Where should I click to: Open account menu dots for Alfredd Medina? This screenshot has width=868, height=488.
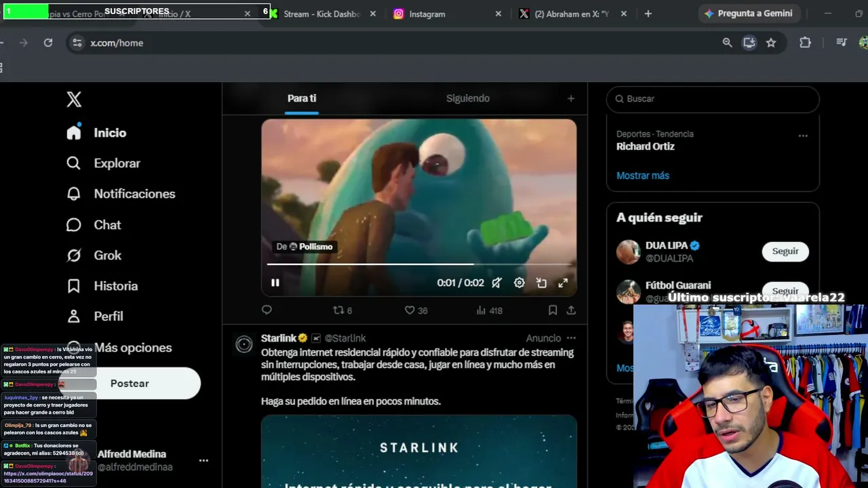coord(203,460)
